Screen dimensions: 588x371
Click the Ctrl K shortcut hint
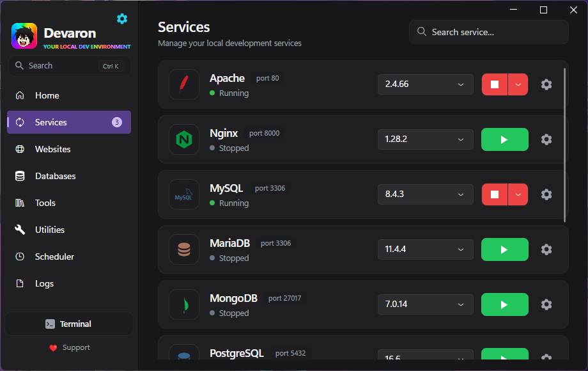pyautogui.click(x=111, y=66)
